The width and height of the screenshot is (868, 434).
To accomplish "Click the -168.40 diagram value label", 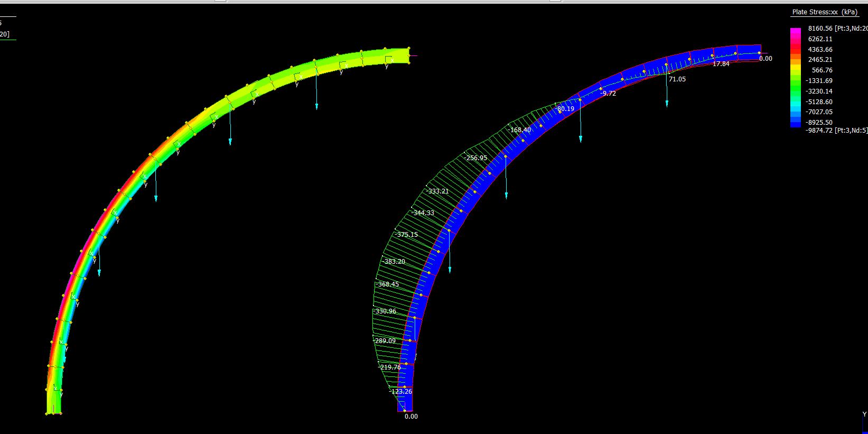I will tap(519, 130).
